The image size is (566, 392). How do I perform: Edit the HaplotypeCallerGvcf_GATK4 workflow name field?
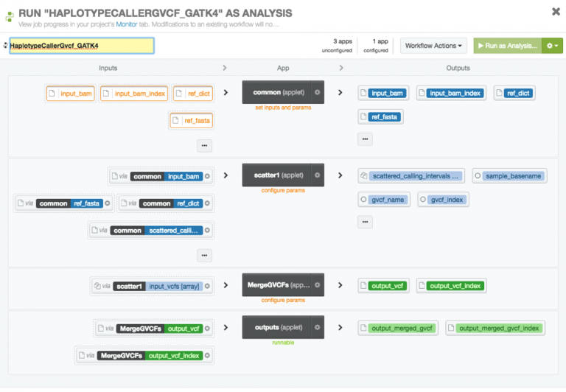pos(81,46)
